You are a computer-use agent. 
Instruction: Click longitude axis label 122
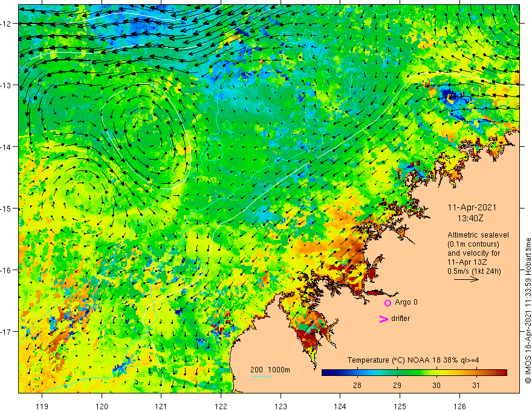[221, 406]
